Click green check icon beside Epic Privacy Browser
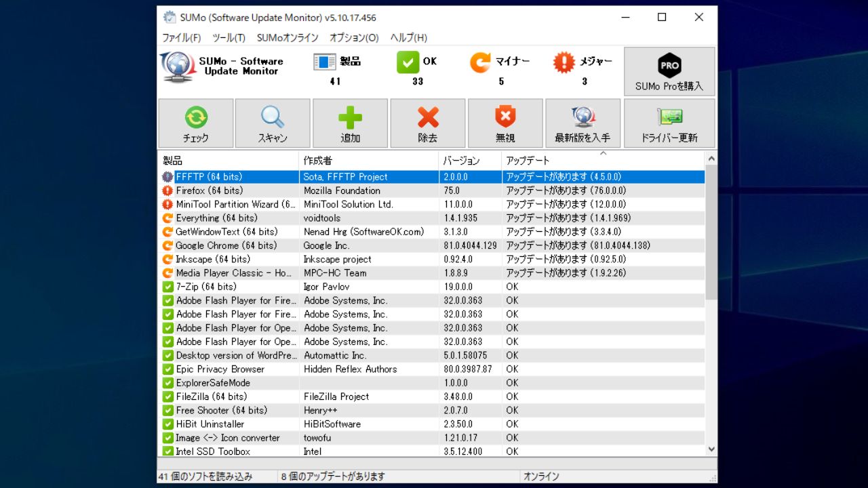Image resolution: width=868 pixels, height=488 pixels. (167, 369)
